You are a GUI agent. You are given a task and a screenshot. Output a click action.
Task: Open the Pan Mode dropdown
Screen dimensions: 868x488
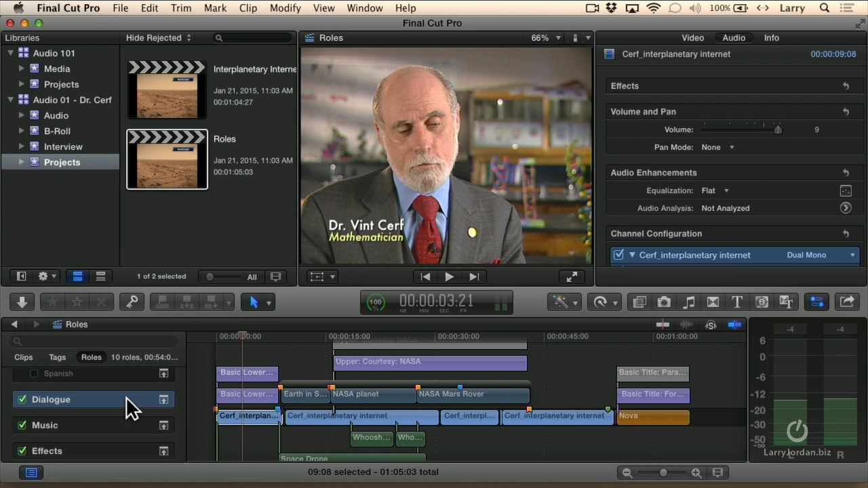tap(718, 147)
